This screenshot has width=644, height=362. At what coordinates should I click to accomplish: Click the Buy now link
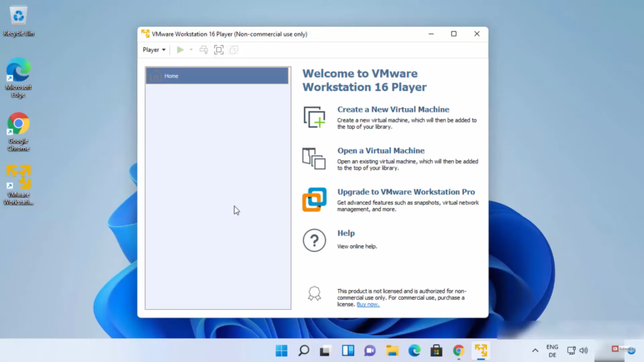coord(368,304)
